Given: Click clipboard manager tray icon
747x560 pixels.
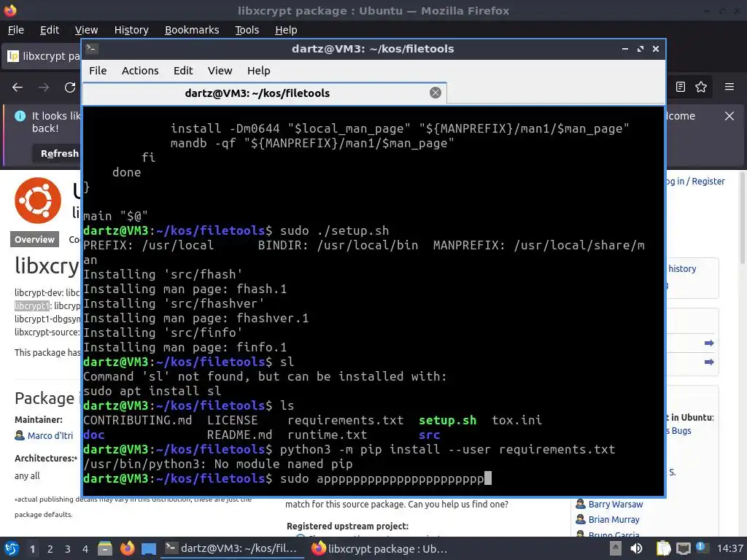Looking at the screenshot, I should coord(663,548).
